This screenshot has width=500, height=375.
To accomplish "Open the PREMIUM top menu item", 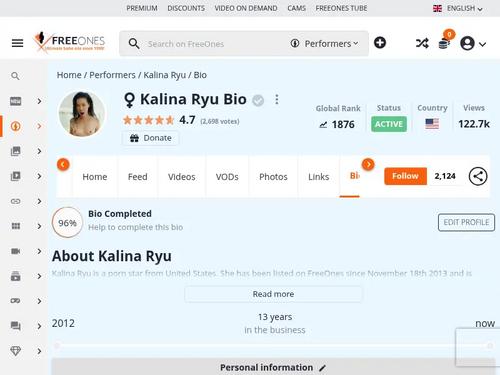I will (142, 8).
